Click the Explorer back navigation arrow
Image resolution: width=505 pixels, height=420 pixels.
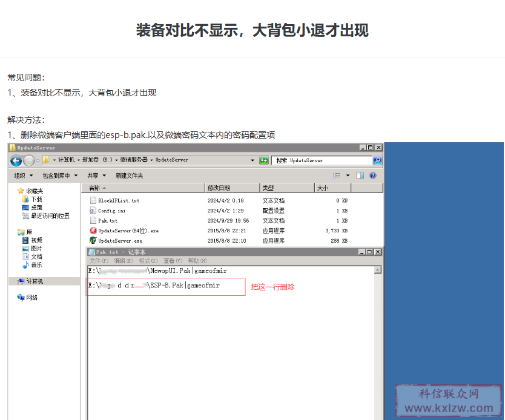(16, 160)
